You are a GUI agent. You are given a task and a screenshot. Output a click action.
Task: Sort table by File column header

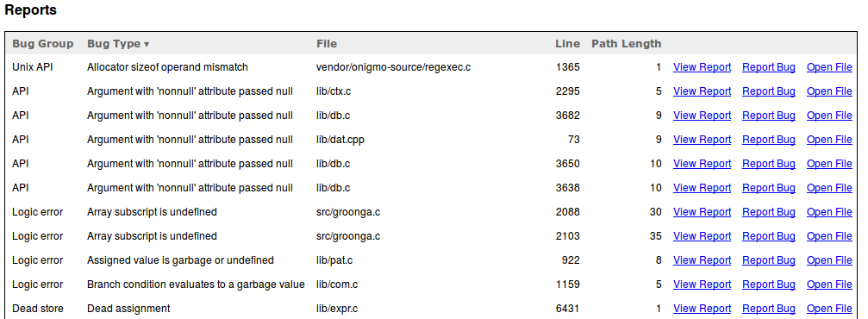coord(327,44)
